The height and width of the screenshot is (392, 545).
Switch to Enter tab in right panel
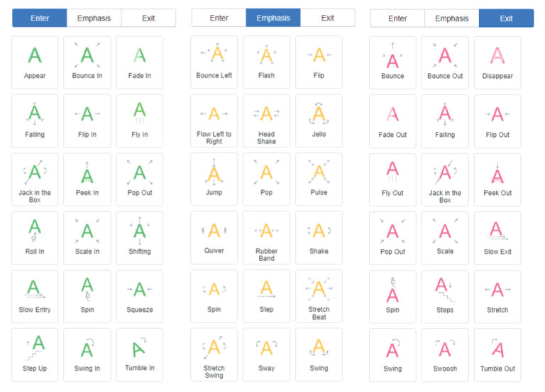coord(397,18)
